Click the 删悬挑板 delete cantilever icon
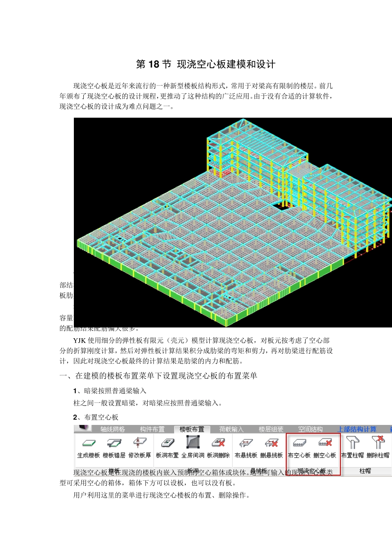 pos(272,443)
